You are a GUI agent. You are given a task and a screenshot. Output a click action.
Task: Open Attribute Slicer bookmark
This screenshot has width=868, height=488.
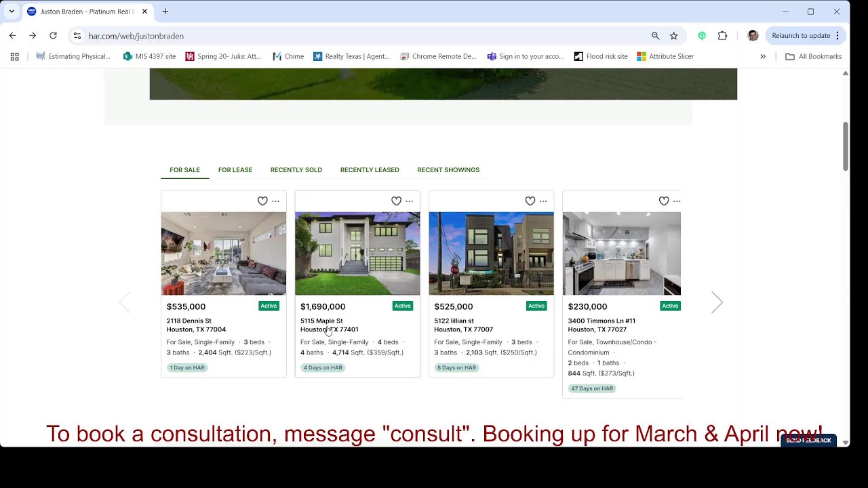665,57
